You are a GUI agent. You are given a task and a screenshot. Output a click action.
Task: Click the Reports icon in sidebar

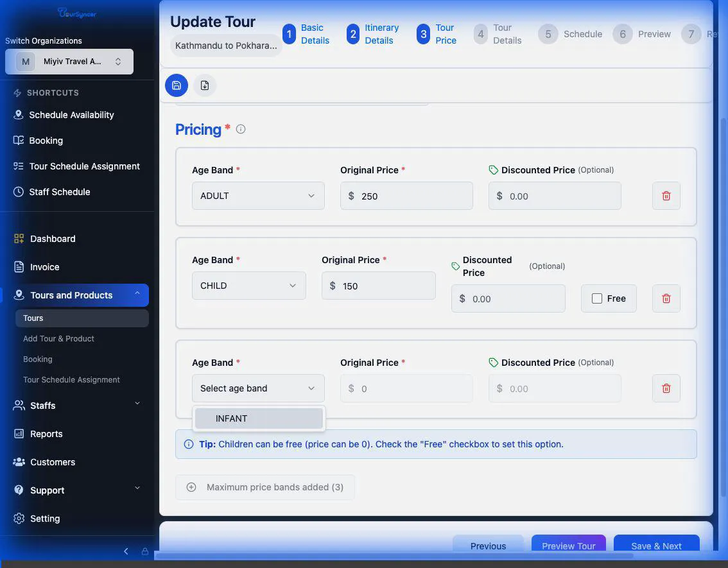coord(17,433)
